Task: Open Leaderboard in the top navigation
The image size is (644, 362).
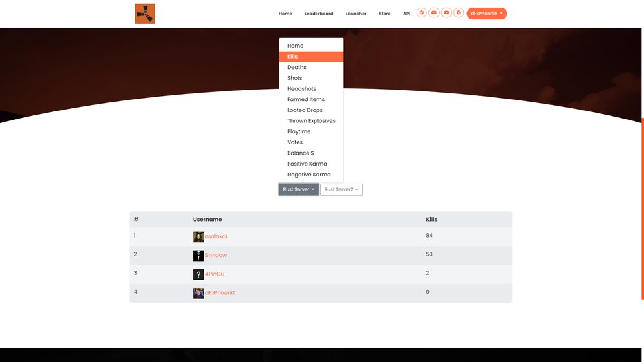Action: click(x=319, y=14)
